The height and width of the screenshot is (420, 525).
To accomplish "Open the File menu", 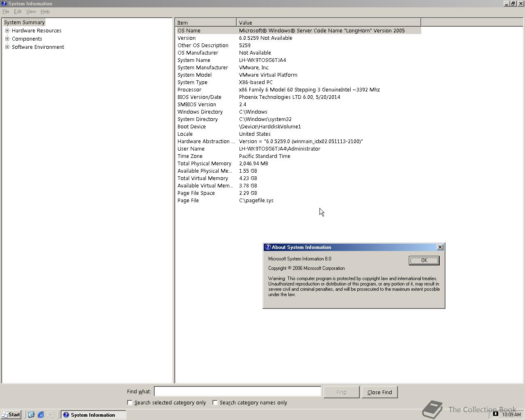I will (x=6, y=11).
